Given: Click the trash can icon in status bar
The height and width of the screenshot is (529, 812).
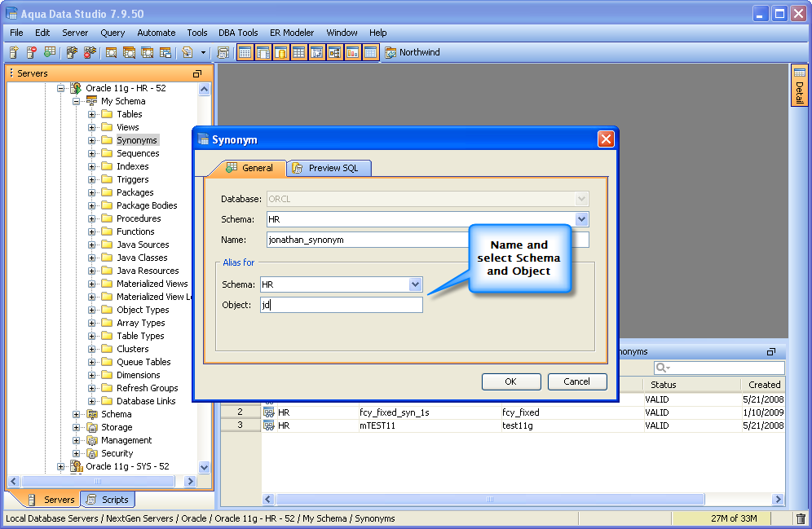Looking at the screenshot, I should (801, 518).
